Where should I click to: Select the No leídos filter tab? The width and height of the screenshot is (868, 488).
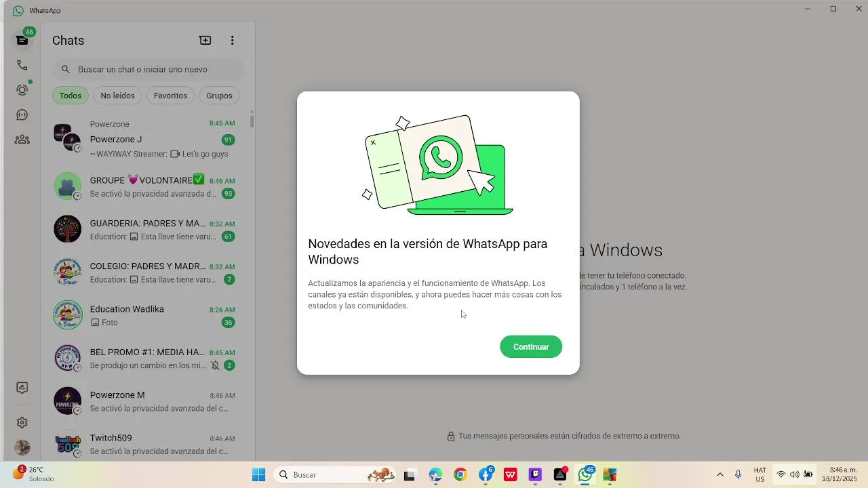coord(117,96)
